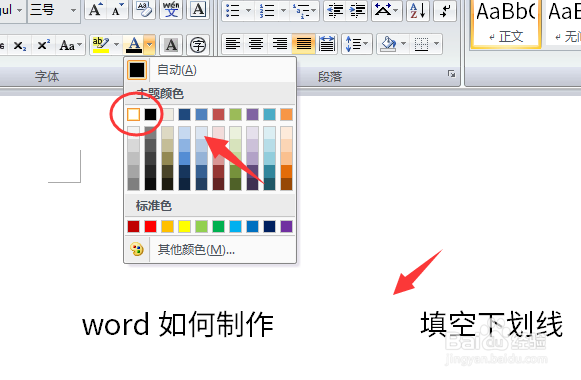The width and height of the screenshot is (581, 380).
Task: Click the numbered list button
Action: click(x=267, y=10)
